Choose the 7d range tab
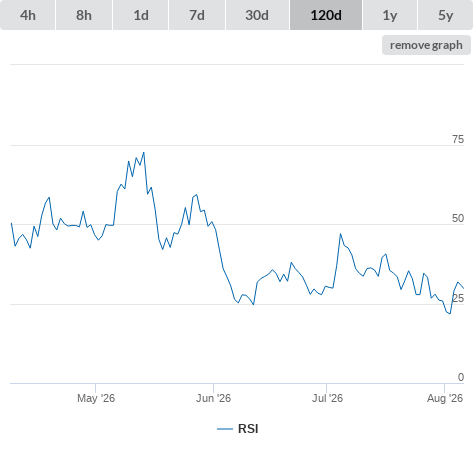474x455 pixels. [197, 15]
